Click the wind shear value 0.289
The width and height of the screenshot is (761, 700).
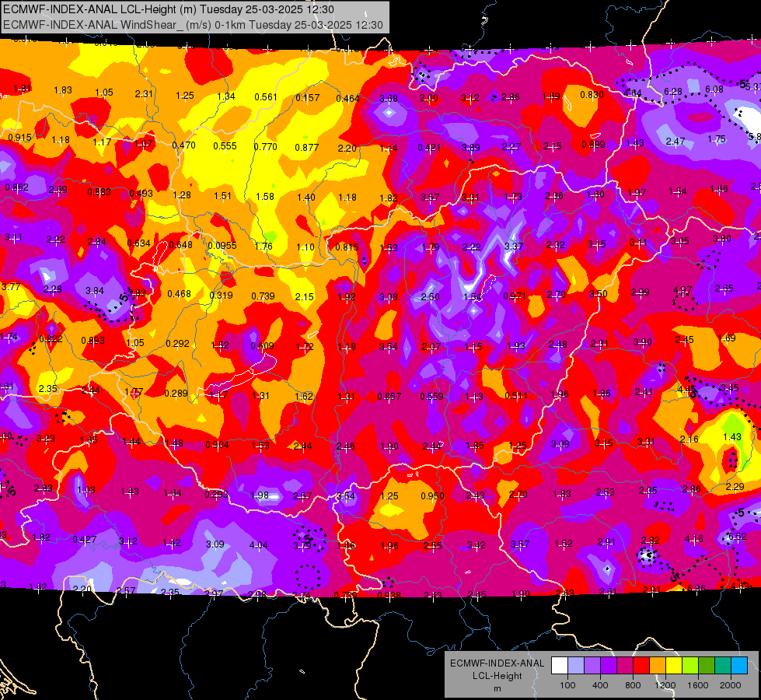tap(176, 393)
